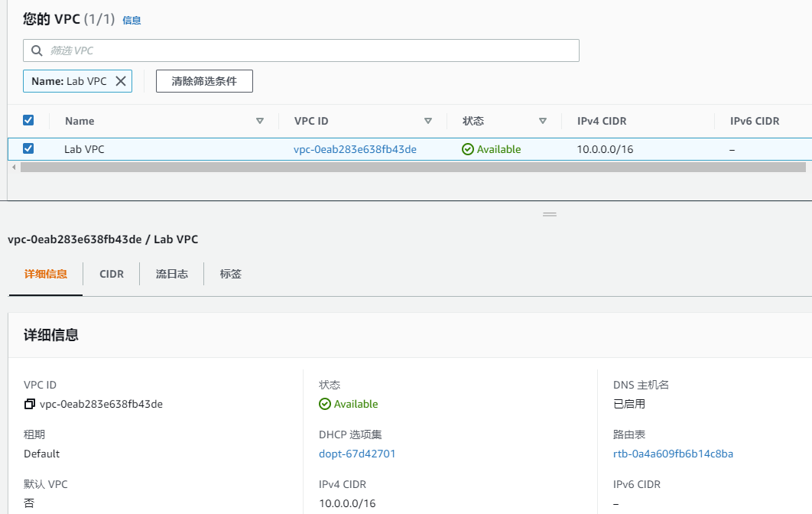Sort by 状态 column arrow
The width and height of the screenshot is (812, 514).
coord(543,121)
